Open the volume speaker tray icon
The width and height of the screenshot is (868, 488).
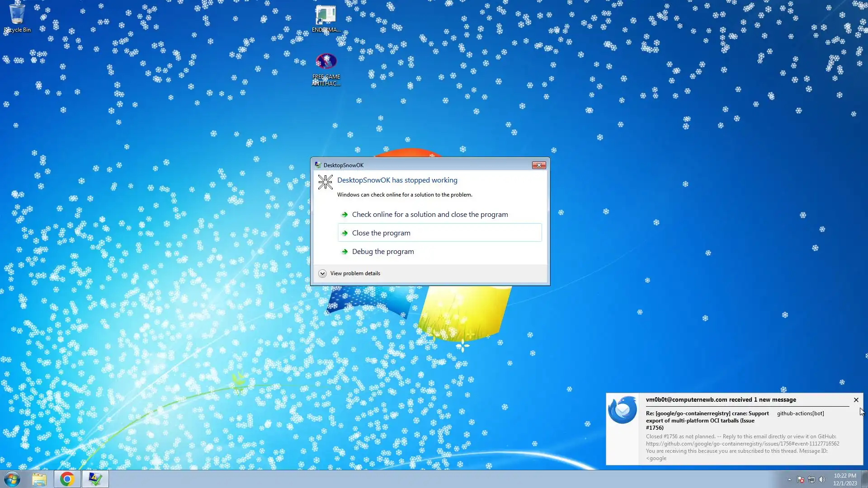(x=822, y=479)
